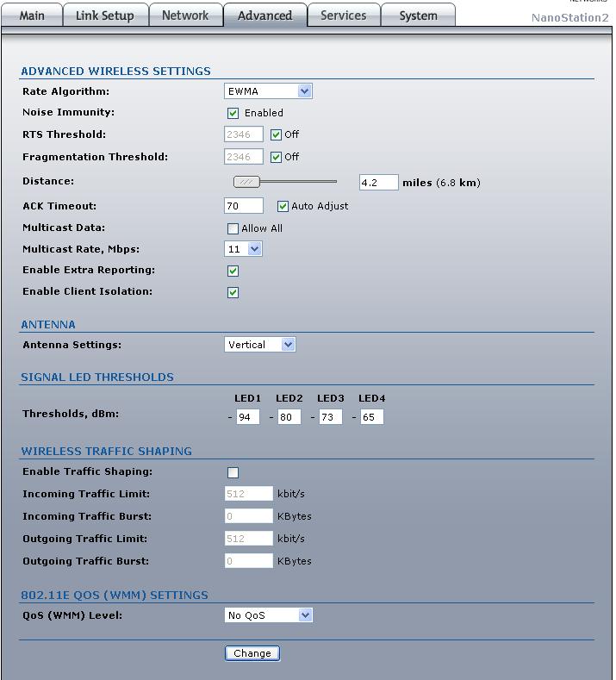The width and height of the screenshot is (616, 680).
Task: Open the Link Setup tab
Action: click(x=105, y=16)
